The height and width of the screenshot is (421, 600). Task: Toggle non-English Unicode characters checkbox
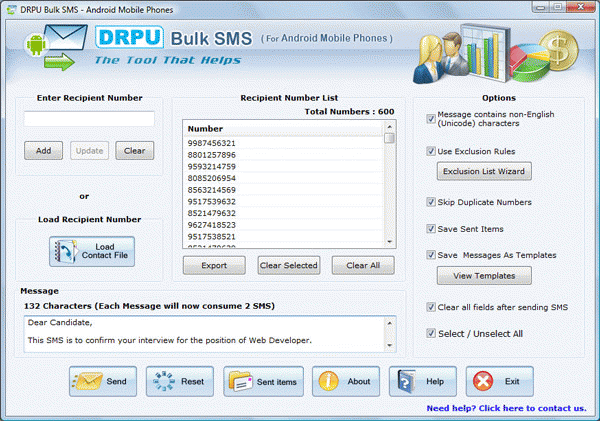[x=431, y=119]
